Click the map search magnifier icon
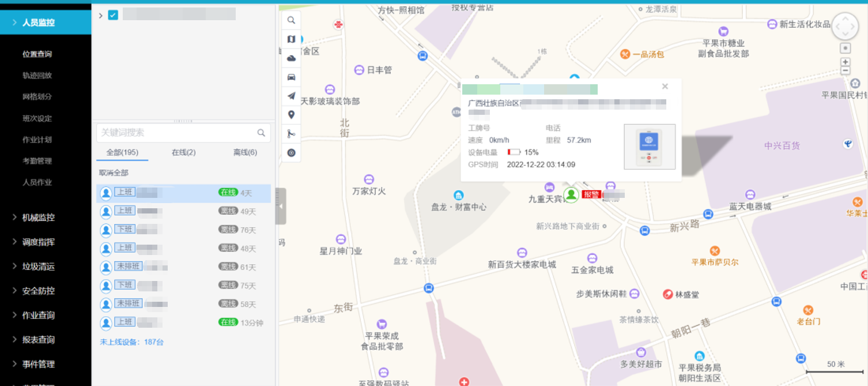The width and height of the screenshot is (868, 386). (291, 20)
